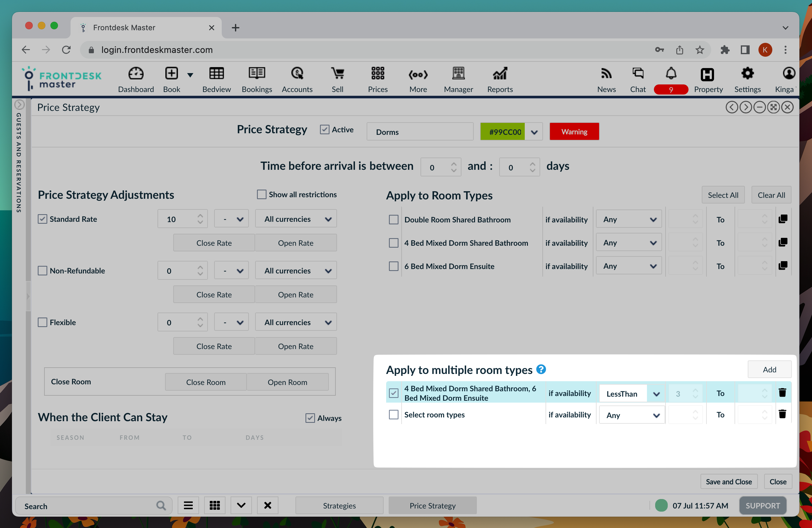Click the Dorms strategy name field
The image size is (812, 528).
[420, 132]
